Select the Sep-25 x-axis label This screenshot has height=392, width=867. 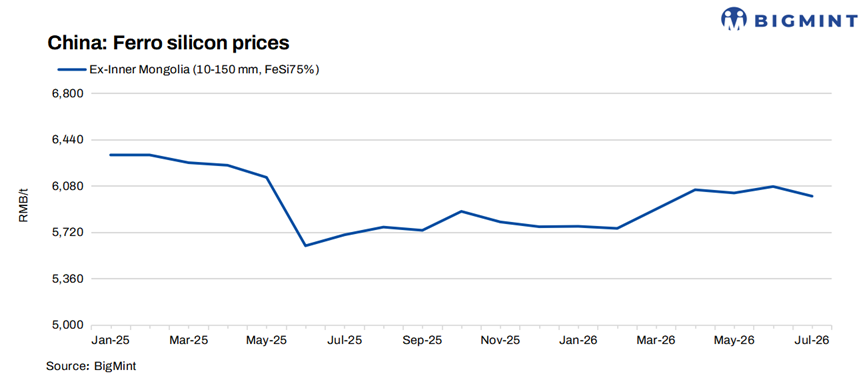(423, 341)
